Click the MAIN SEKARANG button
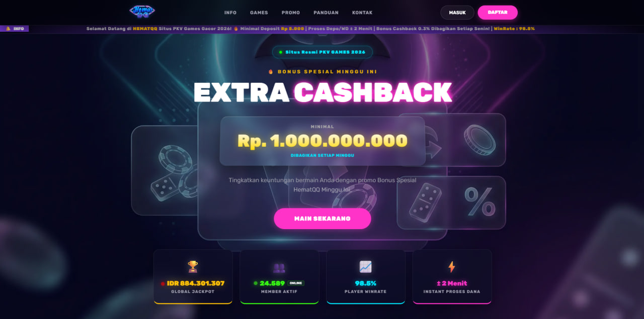 [x=323, y=219]
